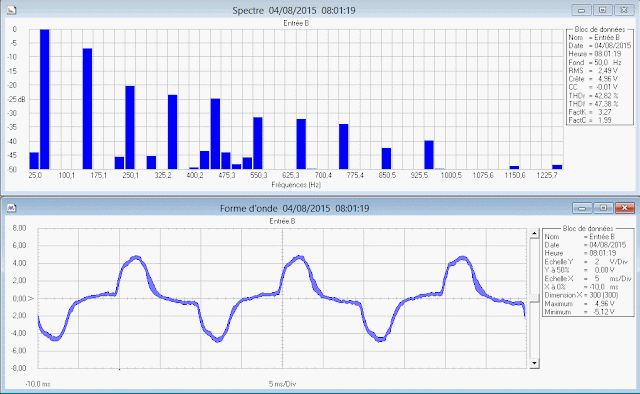The image size is (640, 394).
Task: Select the '0,00 >' zero-level marker
Action: [x=23, y=298]
